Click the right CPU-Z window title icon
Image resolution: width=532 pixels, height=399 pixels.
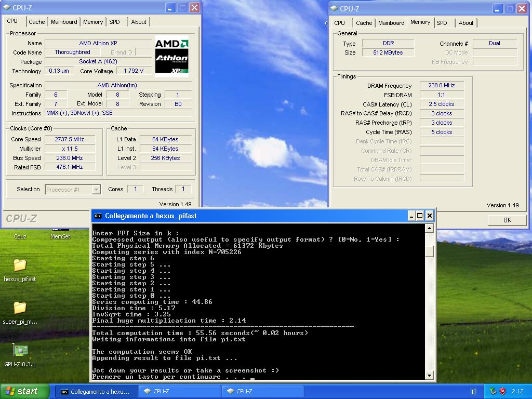[334, 8]
